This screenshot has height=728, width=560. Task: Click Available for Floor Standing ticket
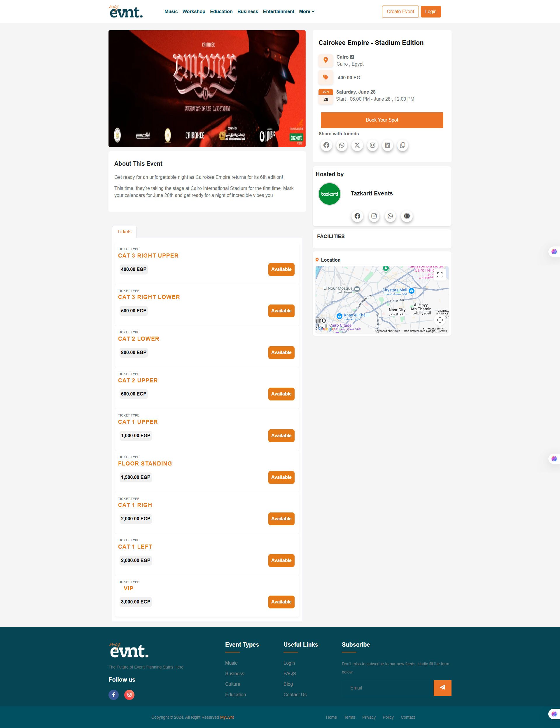tap(281, 477)
